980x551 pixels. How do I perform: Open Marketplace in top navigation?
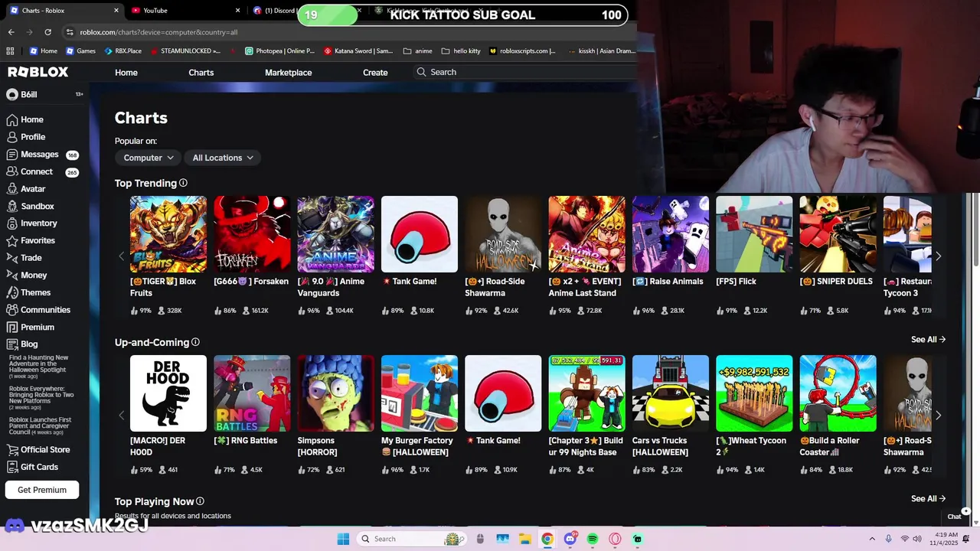coord(288,73)
